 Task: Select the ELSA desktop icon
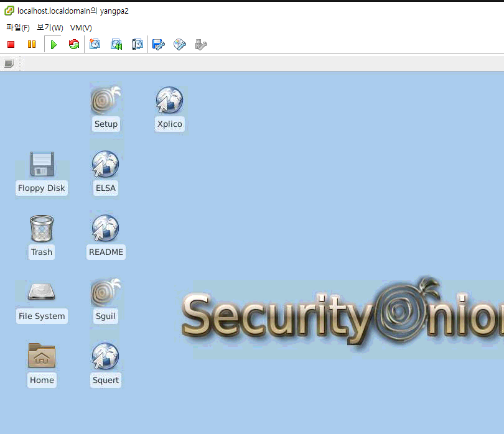coord(105,173)
